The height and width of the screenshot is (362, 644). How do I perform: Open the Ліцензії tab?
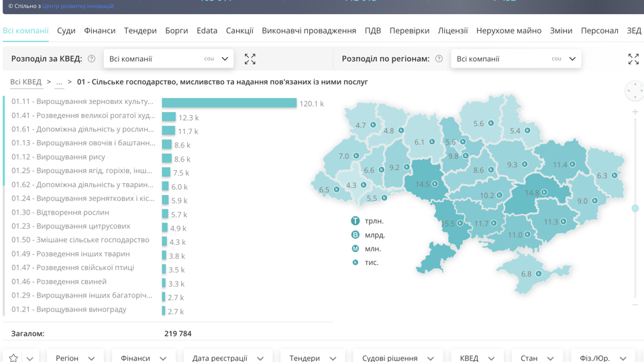[453, 31]
